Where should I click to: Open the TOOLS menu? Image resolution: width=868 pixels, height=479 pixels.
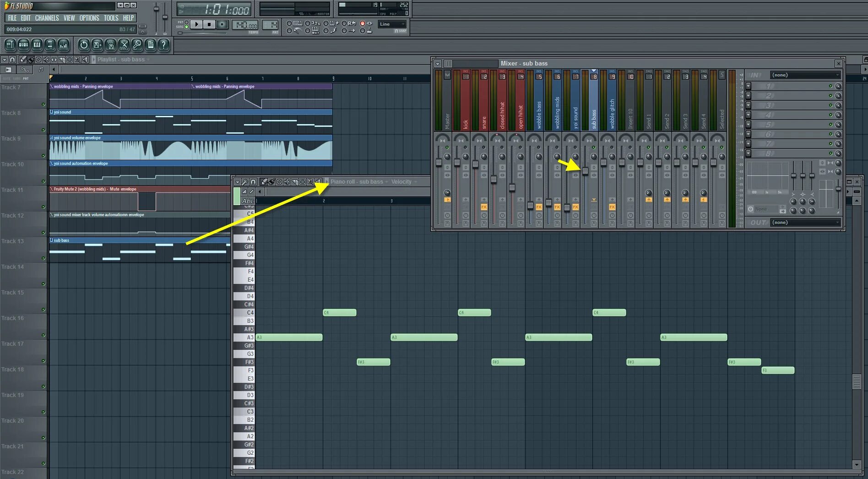click(111, 18)
